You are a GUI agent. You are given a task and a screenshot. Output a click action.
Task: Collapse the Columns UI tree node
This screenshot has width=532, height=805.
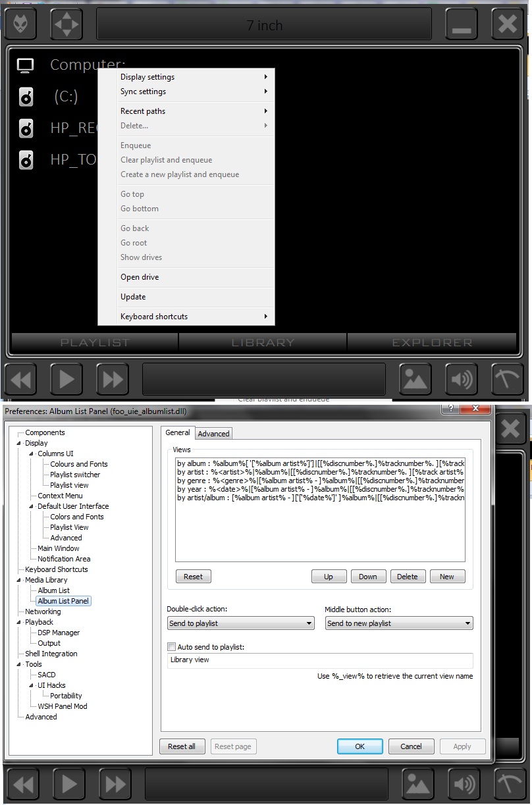[x=31, y=454]
